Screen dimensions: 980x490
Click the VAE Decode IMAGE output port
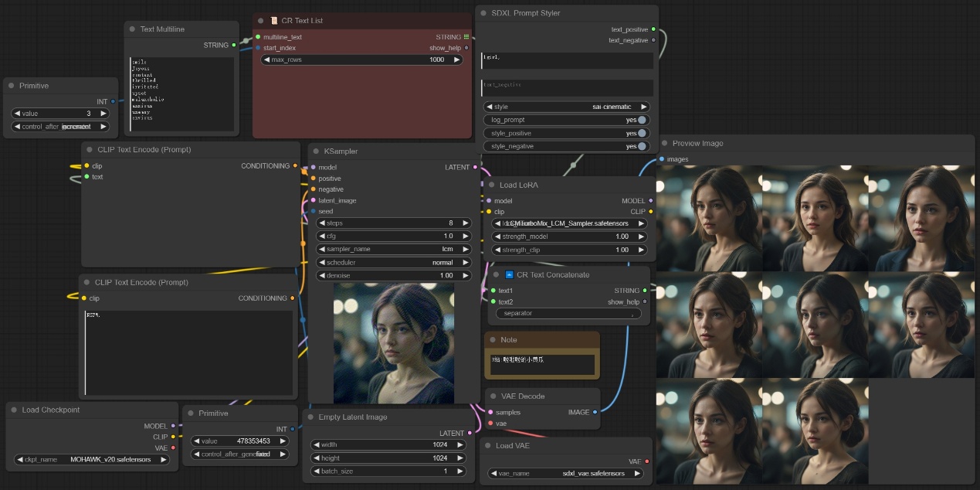595,413
